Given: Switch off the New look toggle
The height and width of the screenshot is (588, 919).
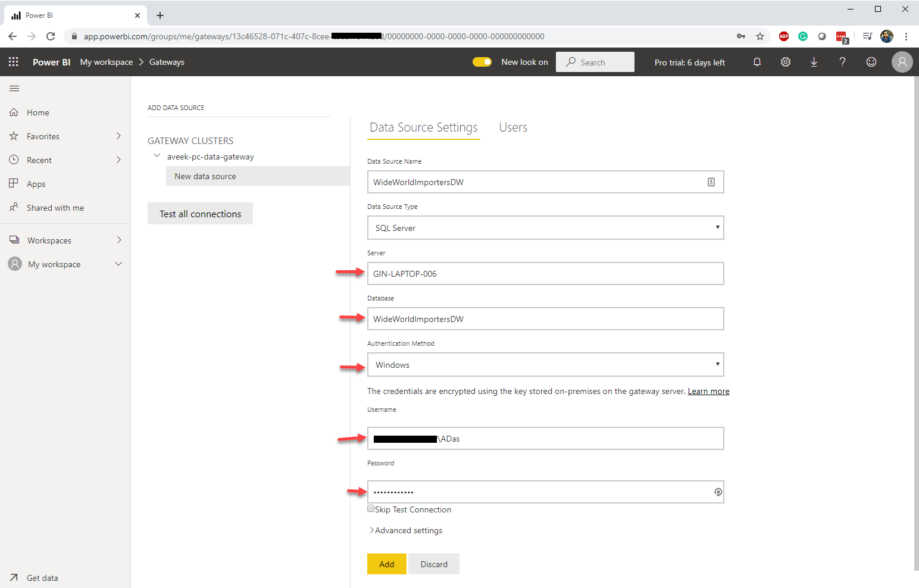Looking at the screenshot, I should pyautogui.click(x=482, y=62).
